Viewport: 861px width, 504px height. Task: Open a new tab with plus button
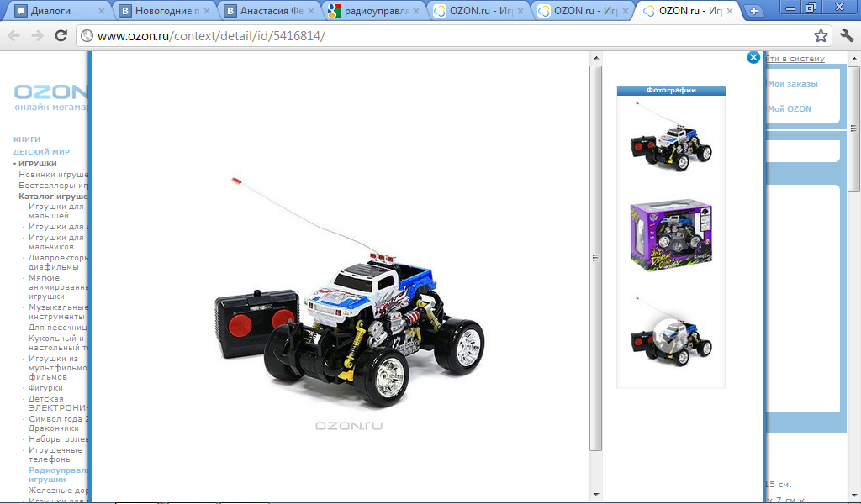click(x=754, y=10)
